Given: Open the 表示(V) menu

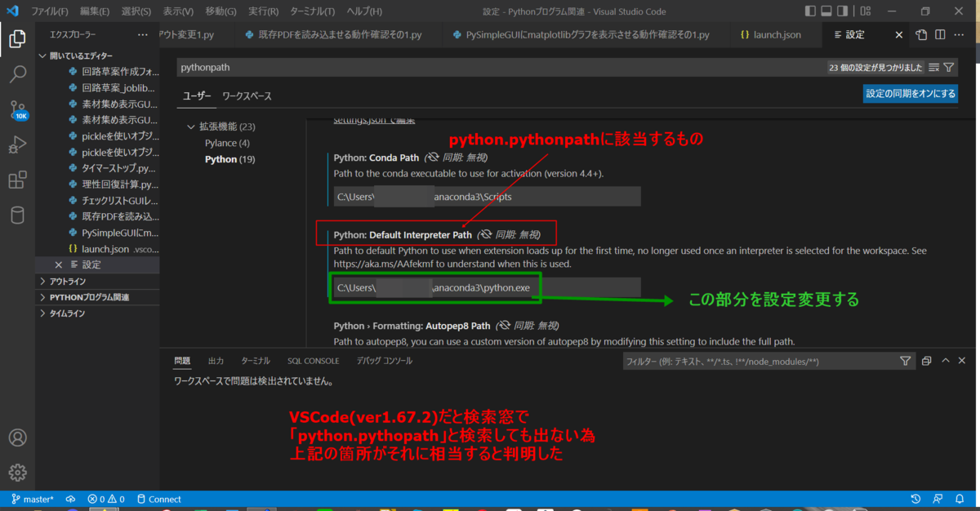Looking at the screenshot, I should tap(178, 11).
